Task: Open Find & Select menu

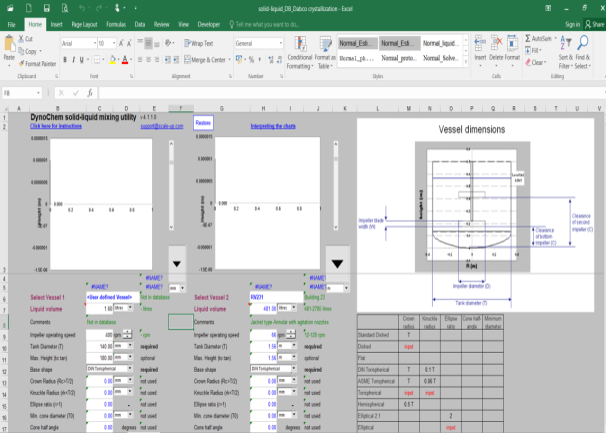Action: click(583, 53)
